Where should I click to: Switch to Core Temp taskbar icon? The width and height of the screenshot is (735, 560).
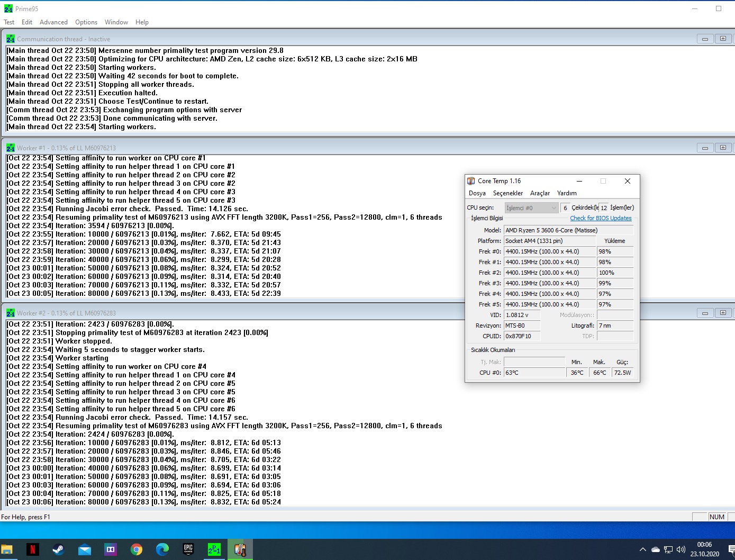240,549
